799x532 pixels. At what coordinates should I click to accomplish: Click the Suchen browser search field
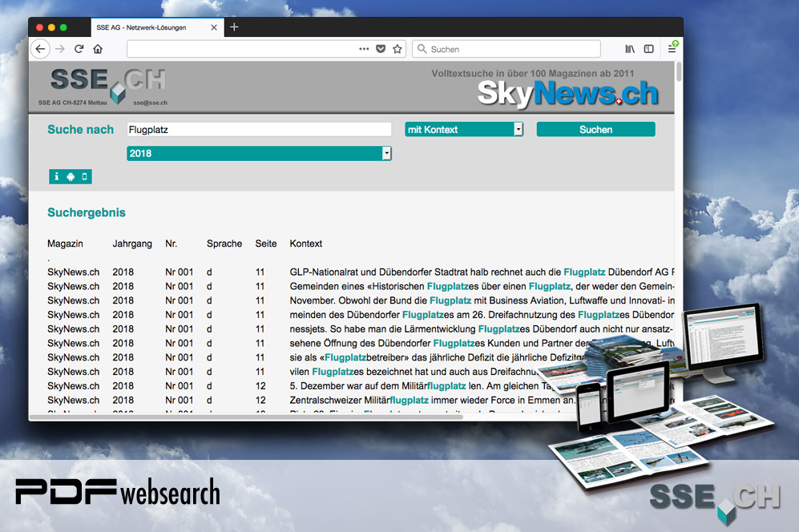click(506, 49)
